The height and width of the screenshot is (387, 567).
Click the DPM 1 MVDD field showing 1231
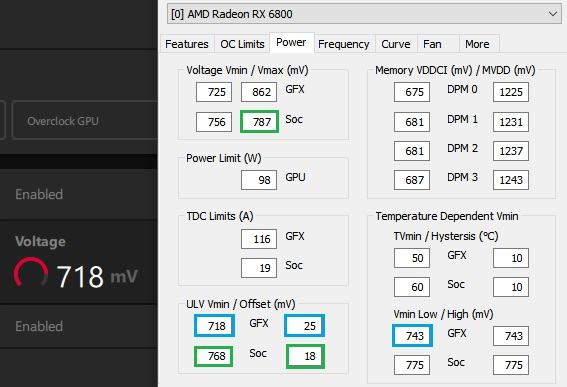[511, 122]
